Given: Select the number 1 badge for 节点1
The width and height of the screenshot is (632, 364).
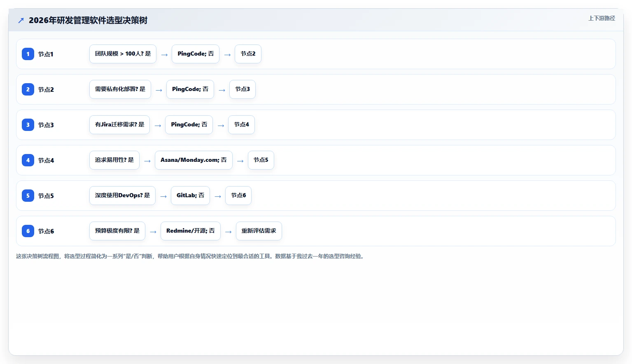Looking at the screenshot, I should click(28, 54).
